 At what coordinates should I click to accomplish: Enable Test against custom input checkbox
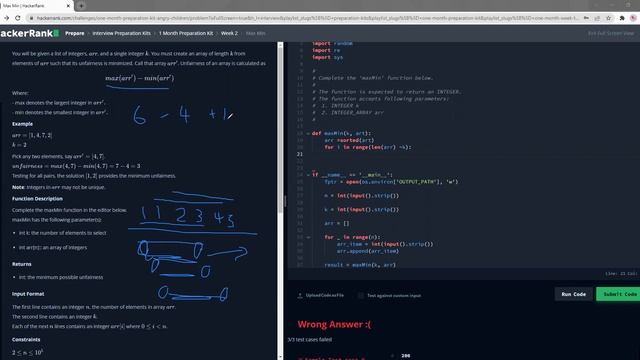pos(361,295)
